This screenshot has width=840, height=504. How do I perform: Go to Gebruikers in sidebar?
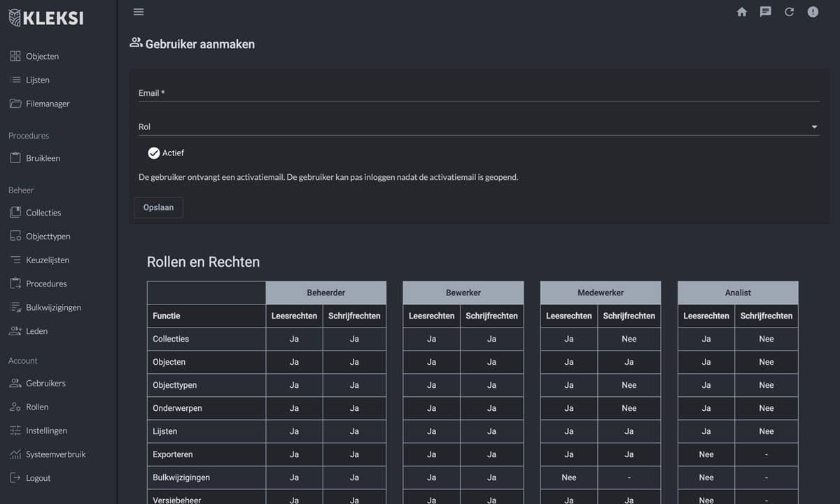[45, 384]
